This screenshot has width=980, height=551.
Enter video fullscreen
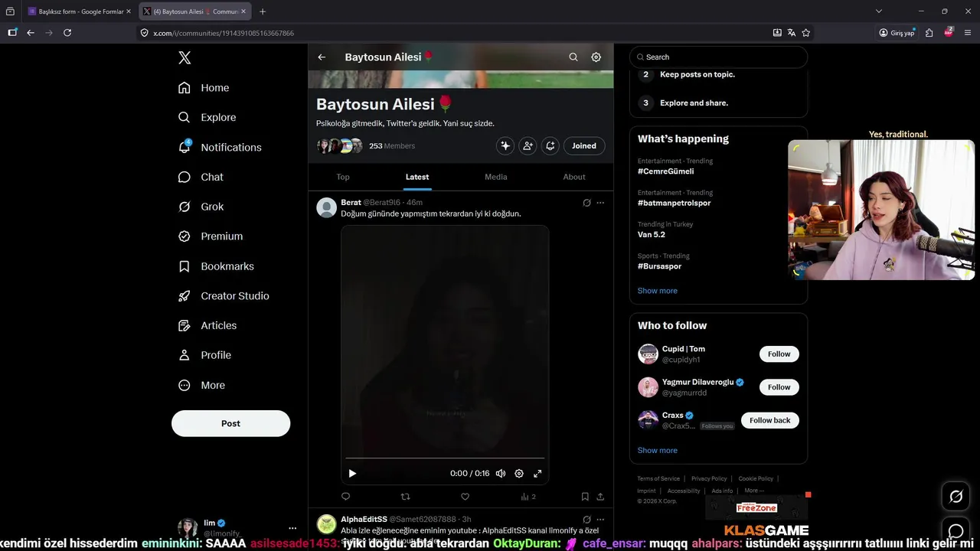[x=537, y=474]
